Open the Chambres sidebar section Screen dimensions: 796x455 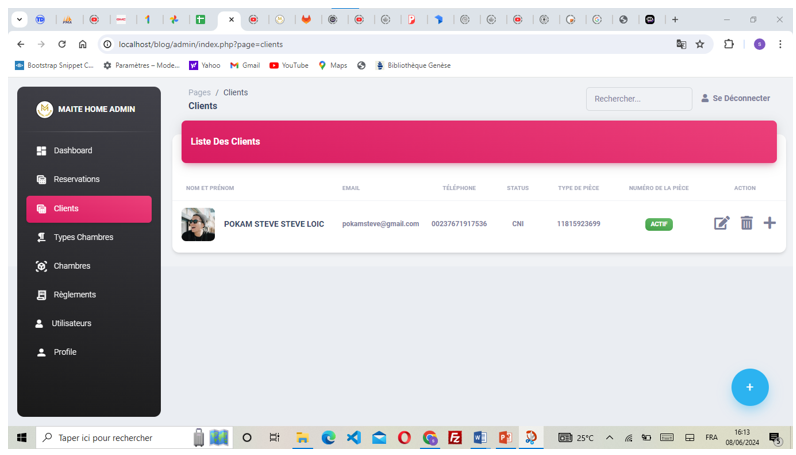pyautogui.click(x=71, y=266)
